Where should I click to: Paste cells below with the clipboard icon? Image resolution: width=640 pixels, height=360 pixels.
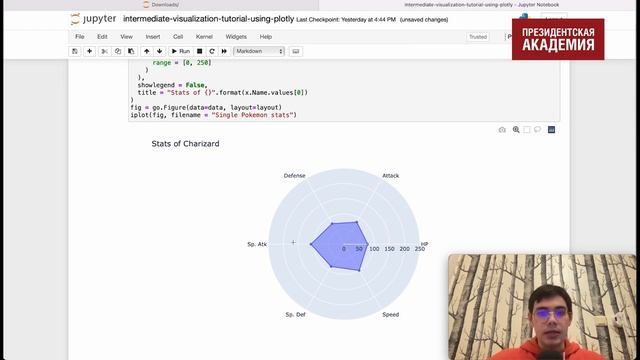click(131, 51)
